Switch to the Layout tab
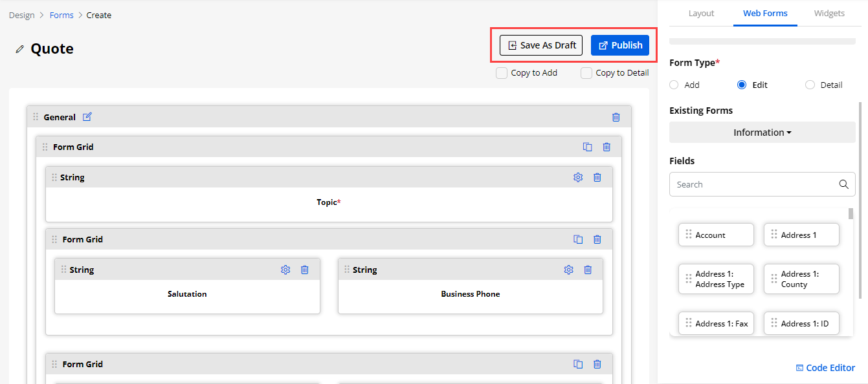868x384 pixels. 701,13
